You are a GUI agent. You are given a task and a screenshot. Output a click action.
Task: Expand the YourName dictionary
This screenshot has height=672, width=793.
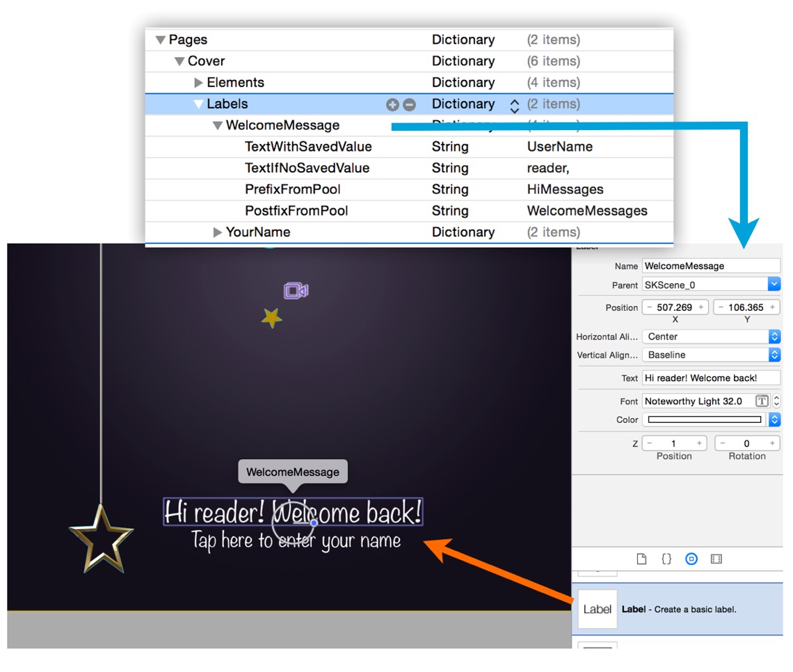(218, 232)
